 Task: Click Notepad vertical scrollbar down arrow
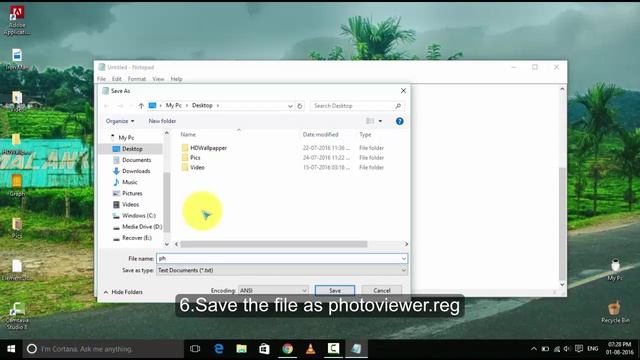pyautogui.click(x=562, y=284)
